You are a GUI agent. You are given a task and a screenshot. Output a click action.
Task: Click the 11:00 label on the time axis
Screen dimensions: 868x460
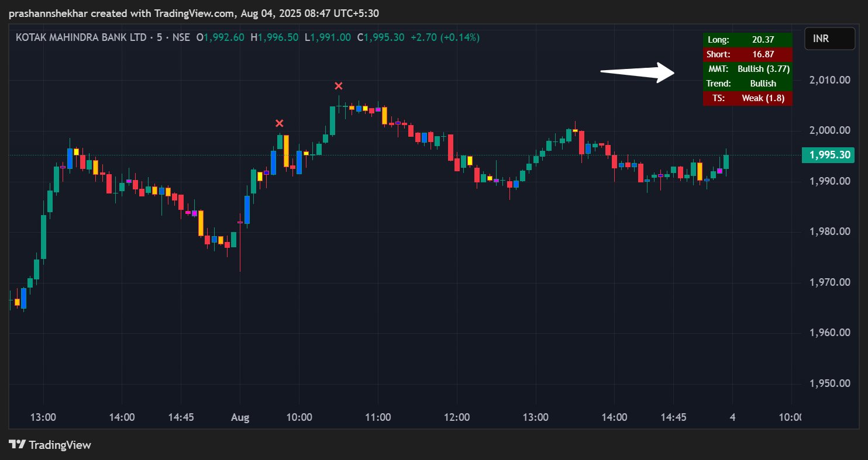pyautogui.click(x=378, y=417)
